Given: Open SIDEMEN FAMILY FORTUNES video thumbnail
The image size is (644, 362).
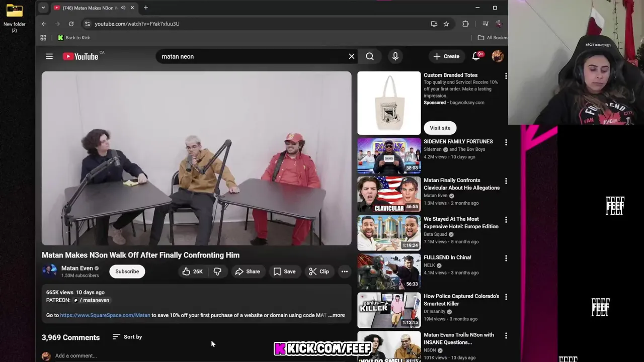Looking at the screenshot, I should click(x=389, y=155).
